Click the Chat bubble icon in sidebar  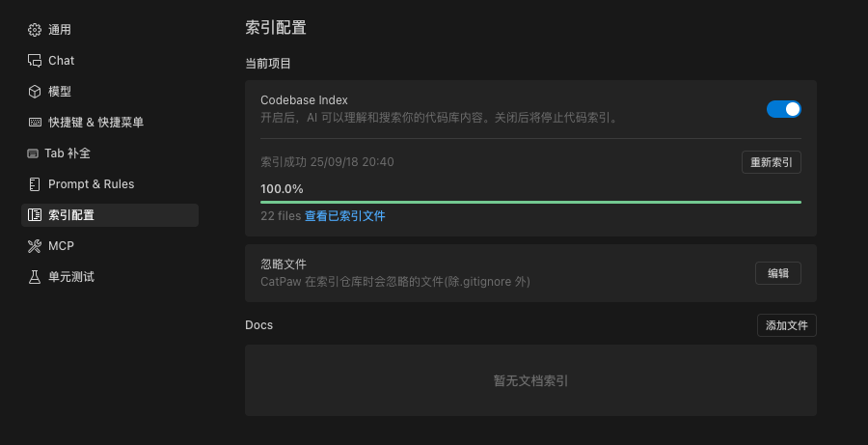point(35,61)
